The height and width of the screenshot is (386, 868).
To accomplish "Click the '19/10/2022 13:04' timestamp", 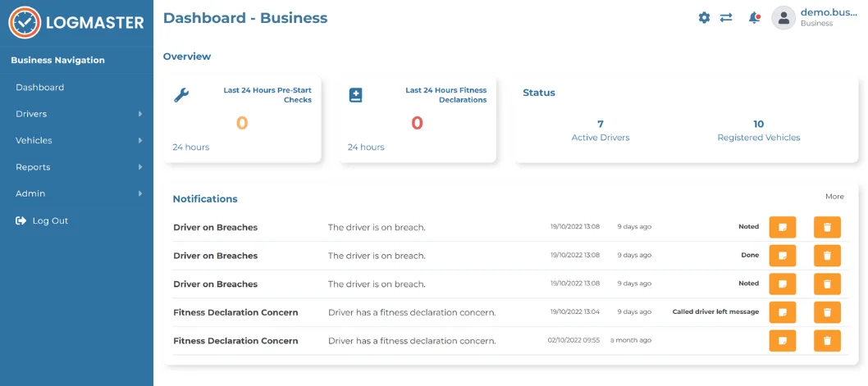I will [x=574, y=312].
